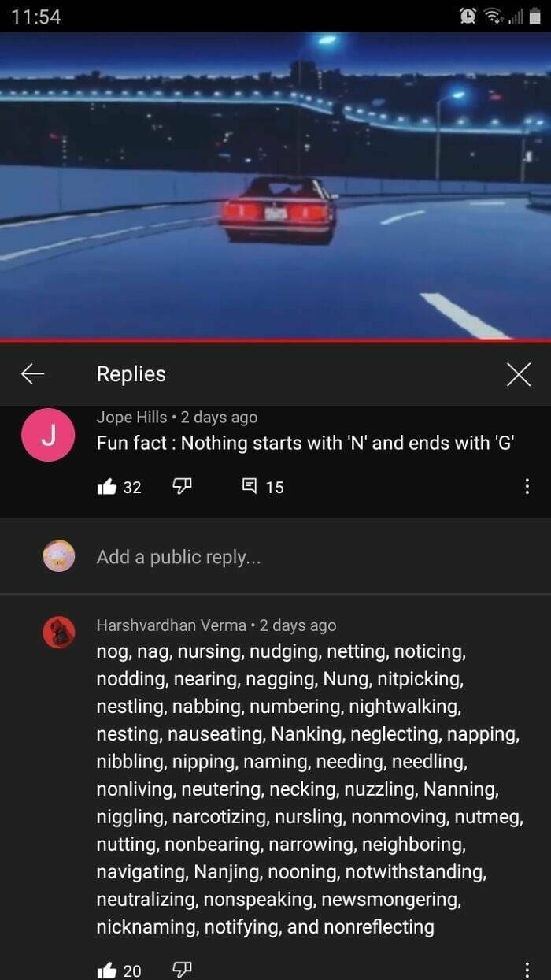The width and height of the screenshot is (551, 980).
Task: Dislike Jope Hills' comment
Action: (180, 487)
